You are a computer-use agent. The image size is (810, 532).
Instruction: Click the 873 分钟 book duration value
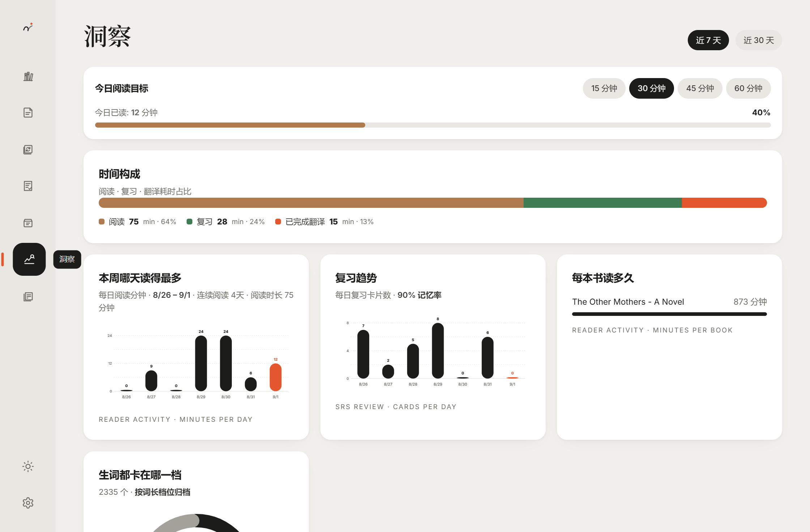[x=750, y=302]
